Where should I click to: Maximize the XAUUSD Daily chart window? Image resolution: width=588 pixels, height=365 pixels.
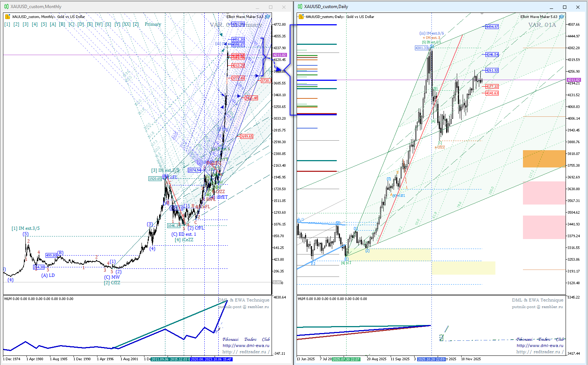point(564,7)
